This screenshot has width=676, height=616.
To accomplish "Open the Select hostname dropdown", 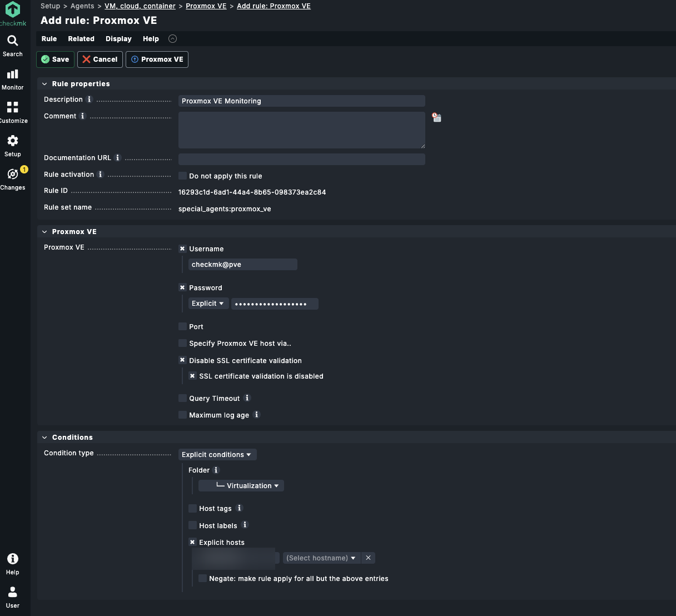I will 322,558.
